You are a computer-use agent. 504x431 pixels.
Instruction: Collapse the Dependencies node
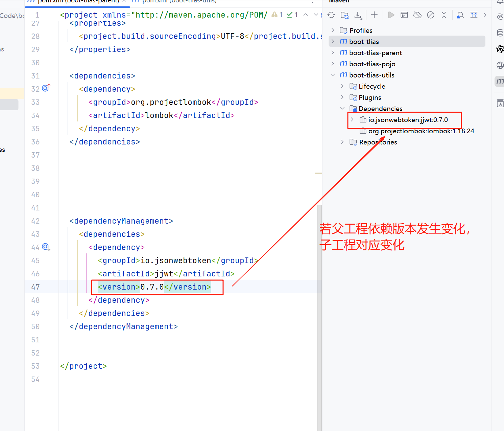[x=342, y=108]
